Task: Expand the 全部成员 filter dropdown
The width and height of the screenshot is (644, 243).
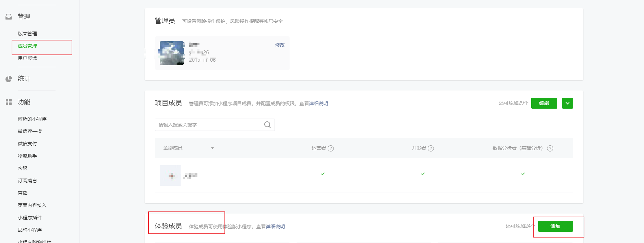Action: pyautogui.click(x=189, y=148)
